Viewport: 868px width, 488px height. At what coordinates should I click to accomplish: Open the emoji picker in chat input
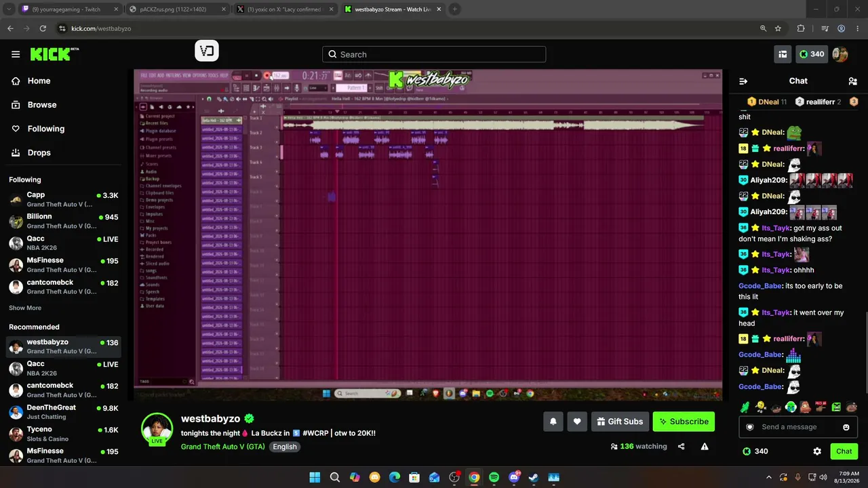846,427
